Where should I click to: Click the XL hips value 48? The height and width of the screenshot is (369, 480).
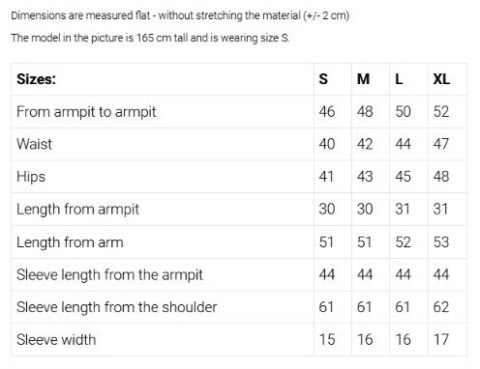(441, 177)
